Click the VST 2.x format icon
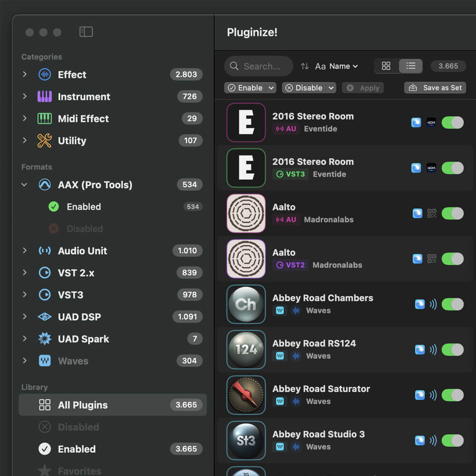Screen dimensions: 476x476 point(45,273)
